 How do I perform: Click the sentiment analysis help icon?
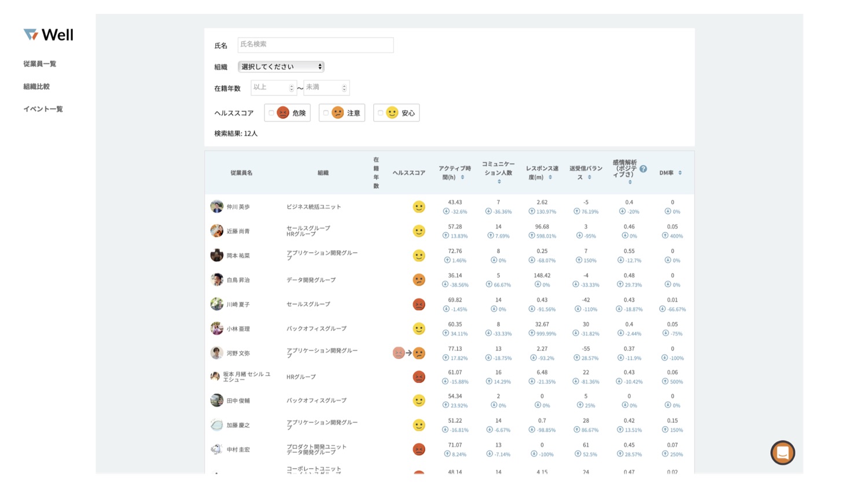pos(643,169)
